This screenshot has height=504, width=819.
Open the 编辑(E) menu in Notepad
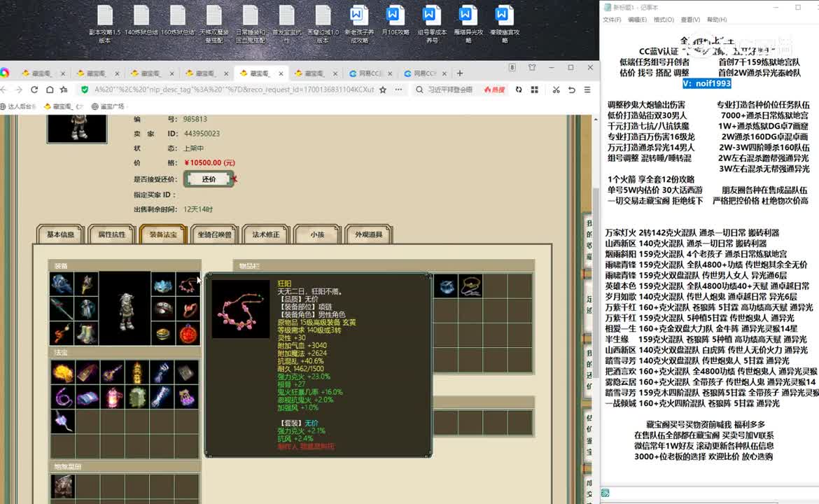(x=637, y=20)
